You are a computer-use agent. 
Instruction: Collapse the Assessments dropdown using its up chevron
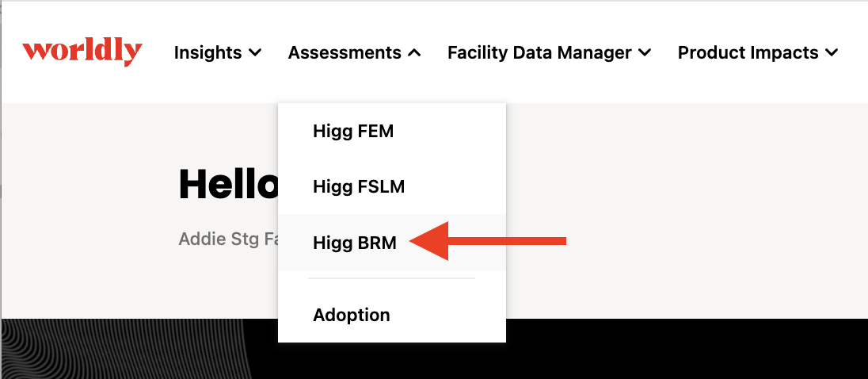[414, 52]
